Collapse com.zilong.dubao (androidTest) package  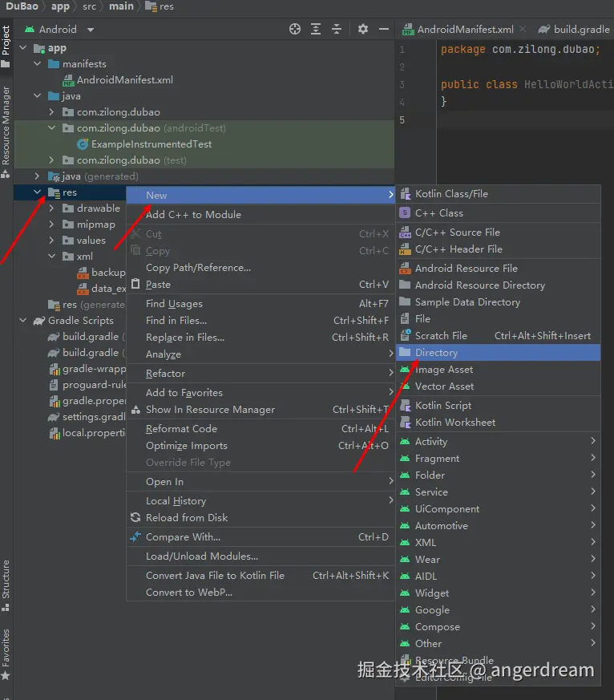tap(52, 128)
